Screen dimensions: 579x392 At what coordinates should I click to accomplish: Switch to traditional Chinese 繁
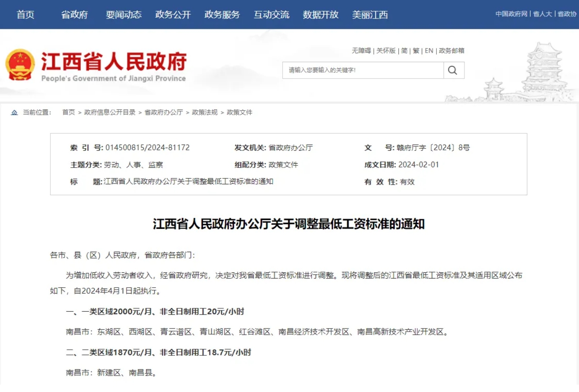click(416, 51)
